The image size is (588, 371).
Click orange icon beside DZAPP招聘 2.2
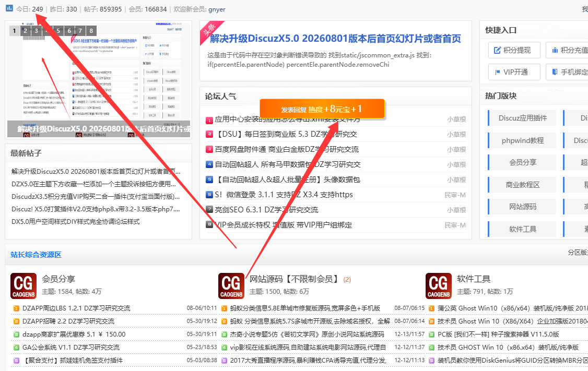coord(16,321)
